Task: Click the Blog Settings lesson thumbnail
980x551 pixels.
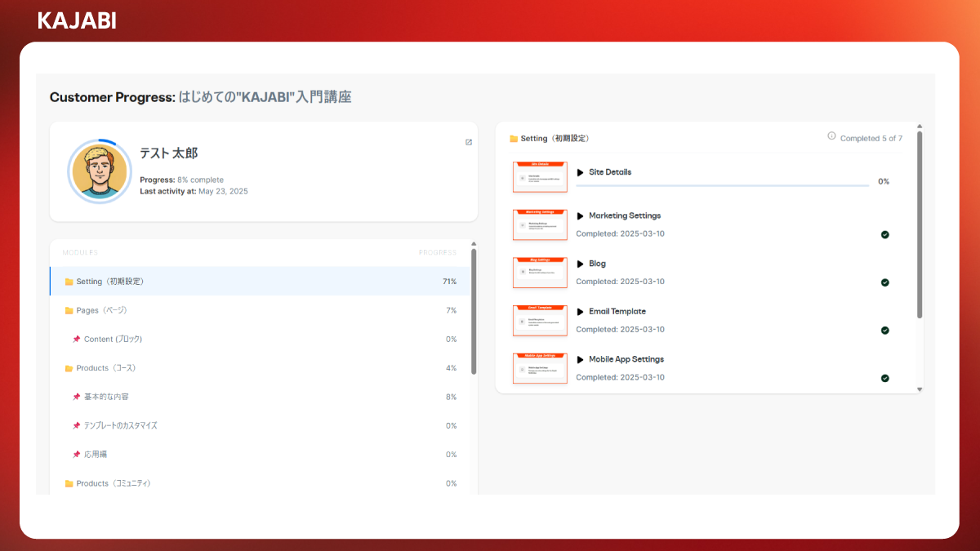Action: point(540,273)
